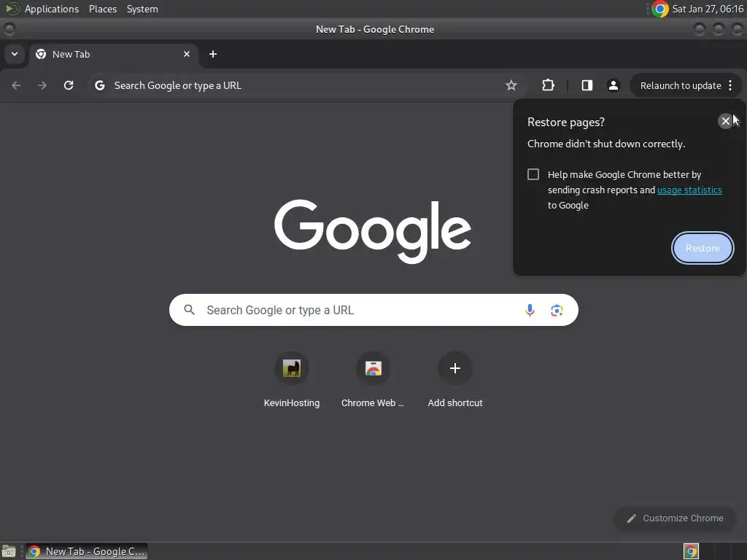Dismiss the Restore pages popup

coord(726,122)
